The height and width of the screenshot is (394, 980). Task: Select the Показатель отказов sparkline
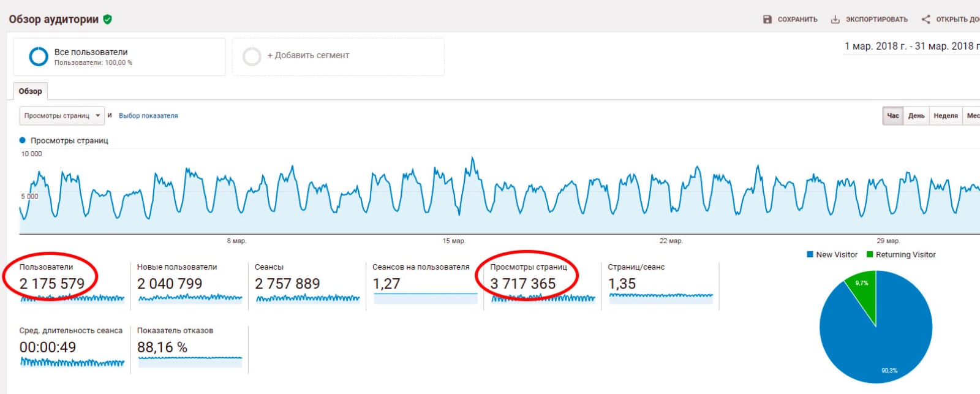pos(190,361)
